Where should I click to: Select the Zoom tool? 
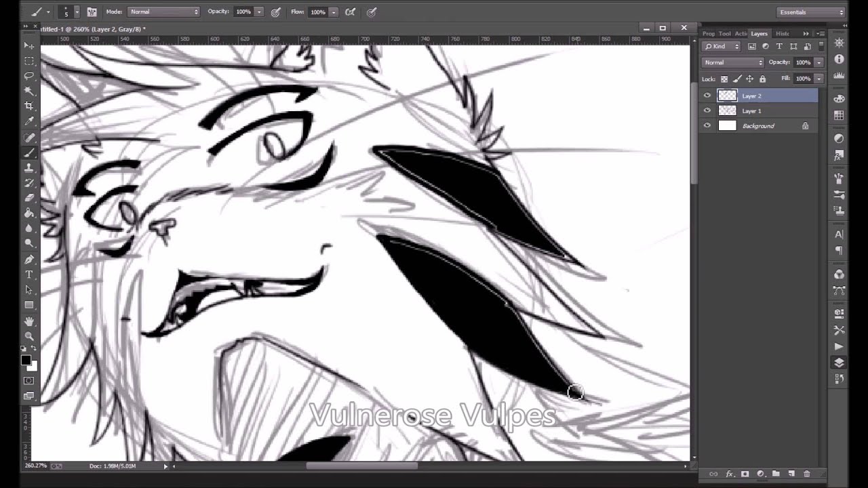(x=29, y=336)
